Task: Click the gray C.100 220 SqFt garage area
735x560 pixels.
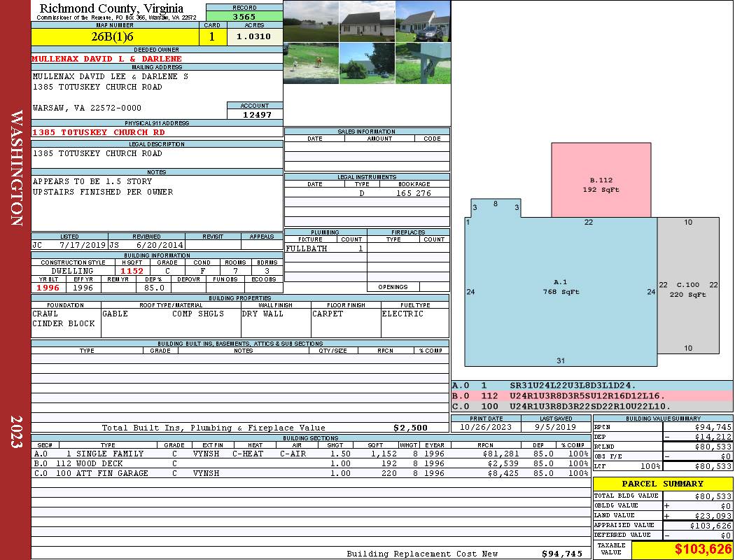Action: tap(688, 286)
